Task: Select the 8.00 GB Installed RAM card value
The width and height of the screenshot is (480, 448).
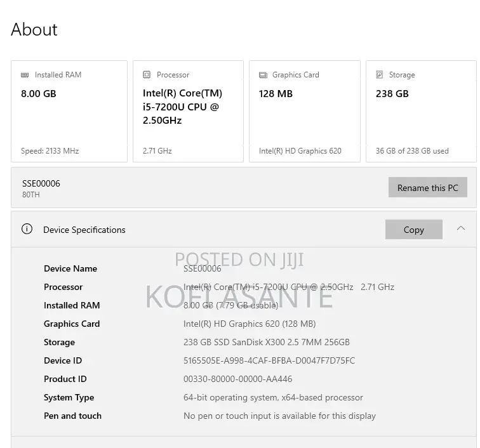Action: [39, 94]
